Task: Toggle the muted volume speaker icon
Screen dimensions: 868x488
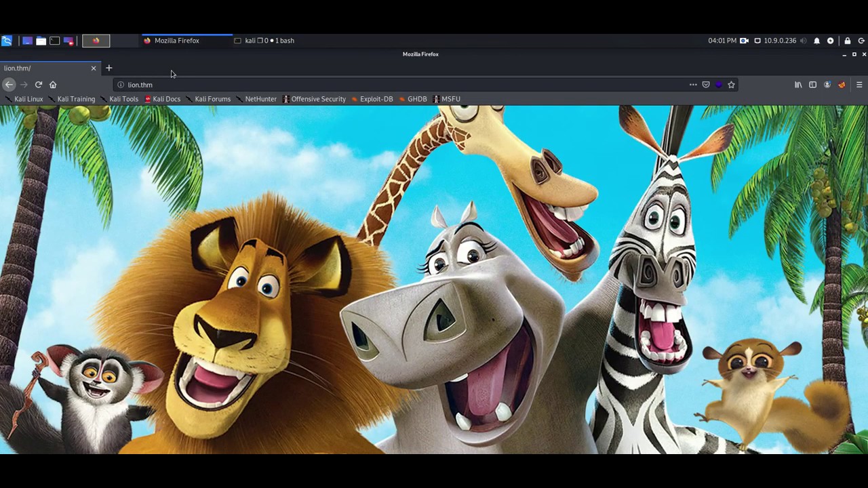Action: [x=804, y=41]
